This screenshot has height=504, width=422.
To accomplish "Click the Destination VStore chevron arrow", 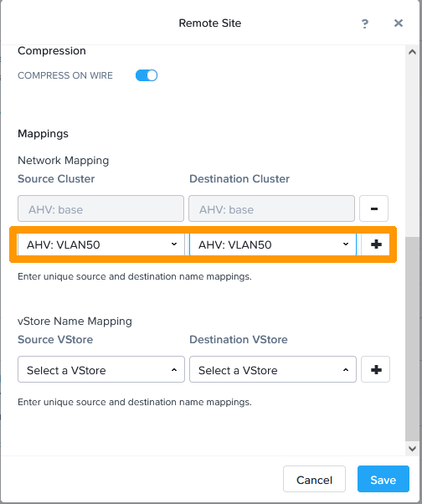I will point(346,370).
